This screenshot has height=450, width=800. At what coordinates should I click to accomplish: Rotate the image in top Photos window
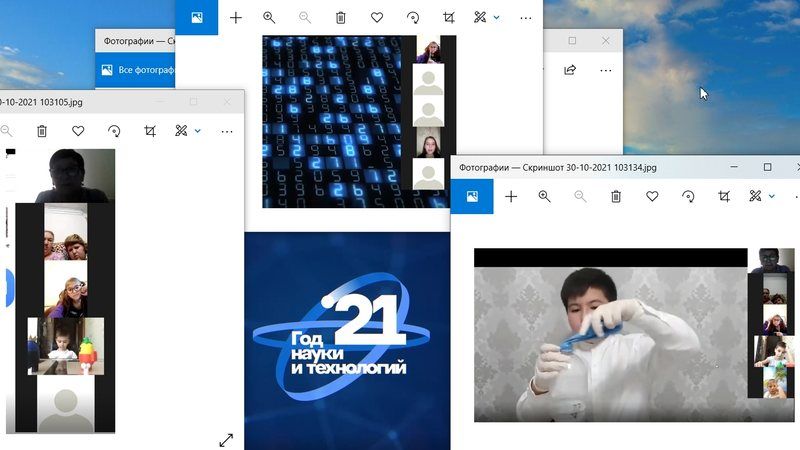413,18
